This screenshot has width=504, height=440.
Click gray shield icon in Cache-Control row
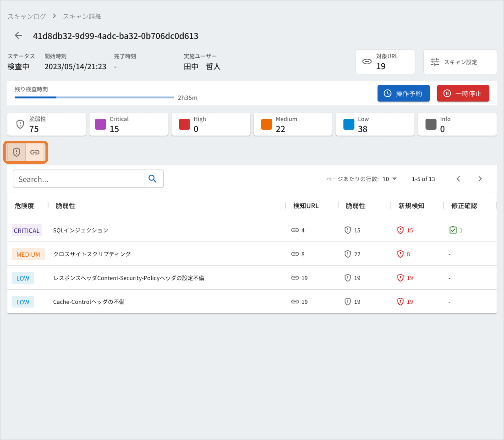click(348, 302)
